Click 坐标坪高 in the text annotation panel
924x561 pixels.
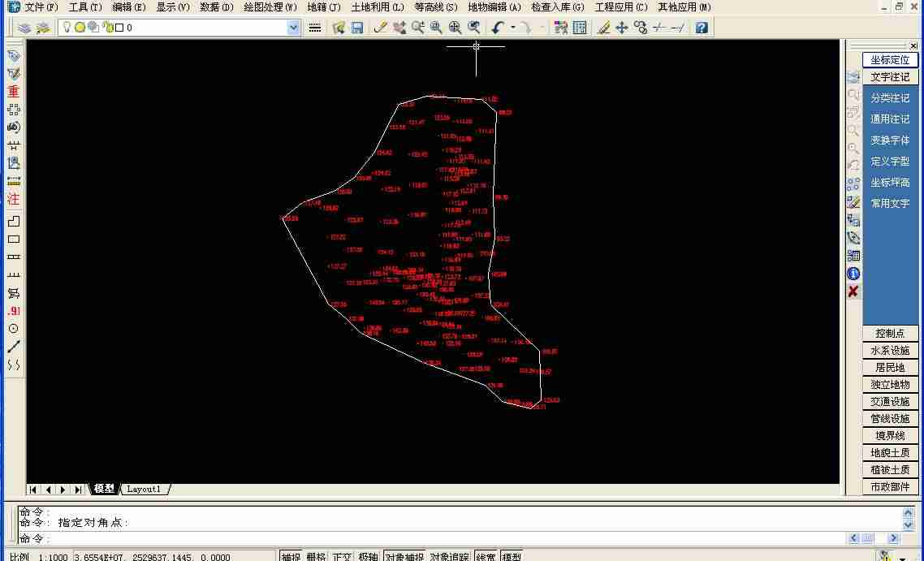coord(890,183)
